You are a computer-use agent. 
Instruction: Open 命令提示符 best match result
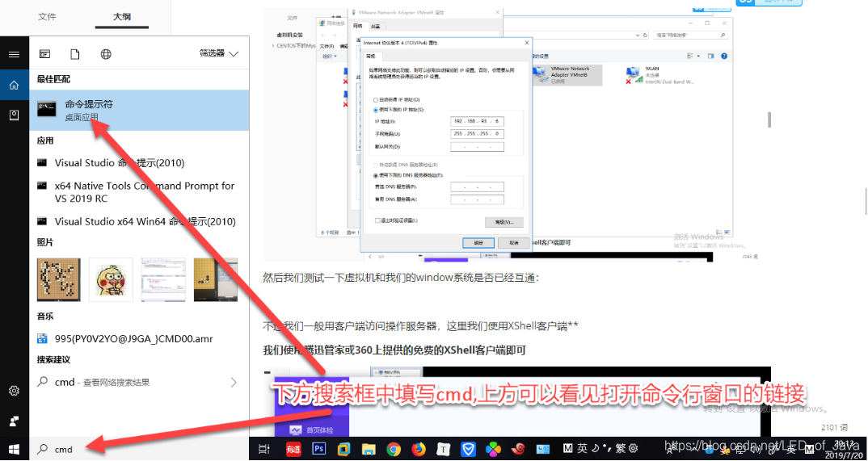(139, 110)
